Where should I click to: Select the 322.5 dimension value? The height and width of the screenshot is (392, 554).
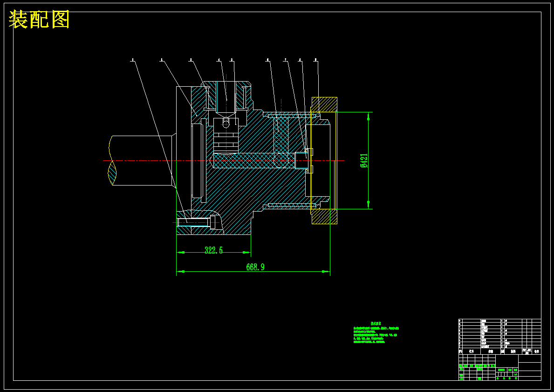tap(214, 250)
